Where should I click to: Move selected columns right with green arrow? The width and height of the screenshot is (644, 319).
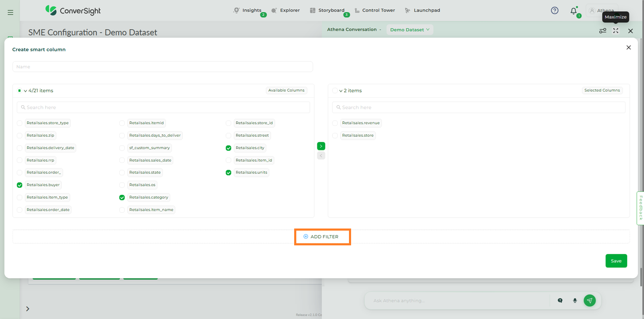(321, 146)
